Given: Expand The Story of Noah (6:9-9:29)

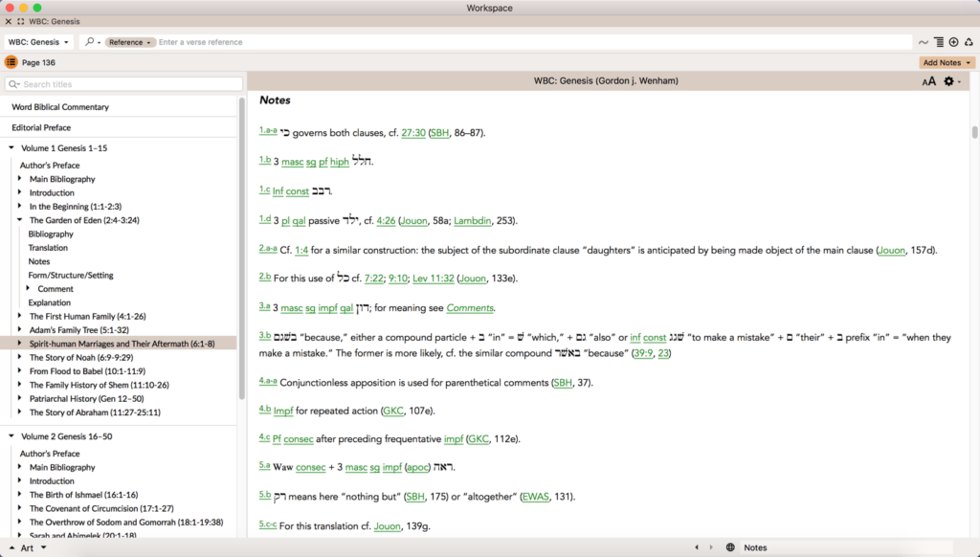Looking at the screenshot, I should click(20, 357).
